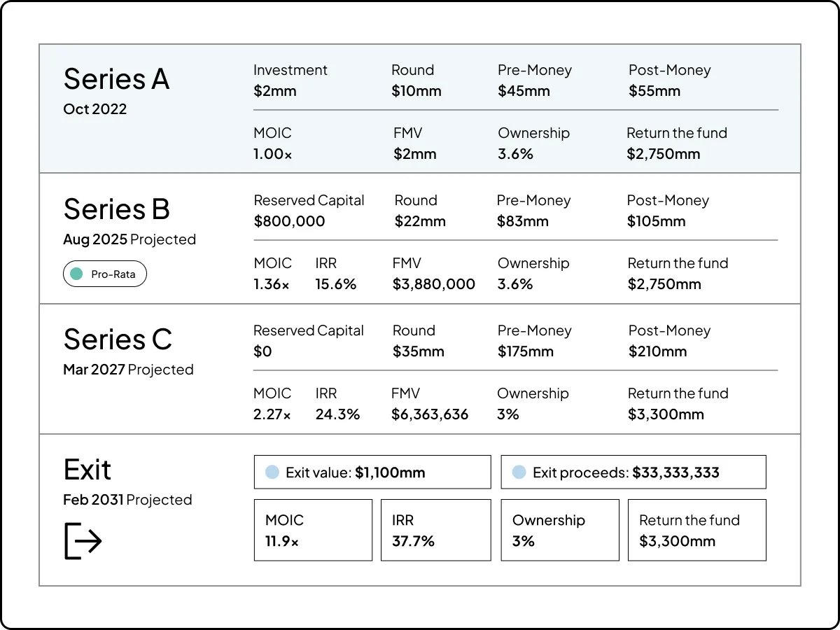Click the Exit value $1,100mm box
The image size is (840, 630).
point(372,472)
